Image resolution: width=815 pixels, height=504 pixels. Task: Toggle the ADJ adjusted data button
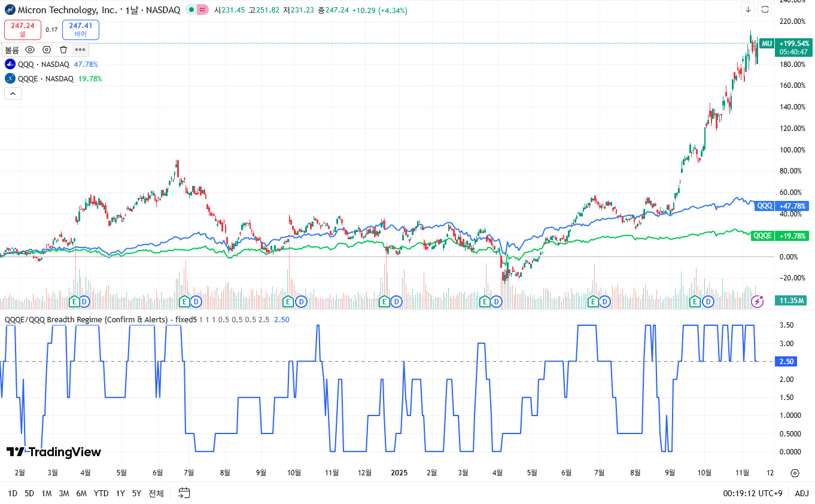point(801,493)
